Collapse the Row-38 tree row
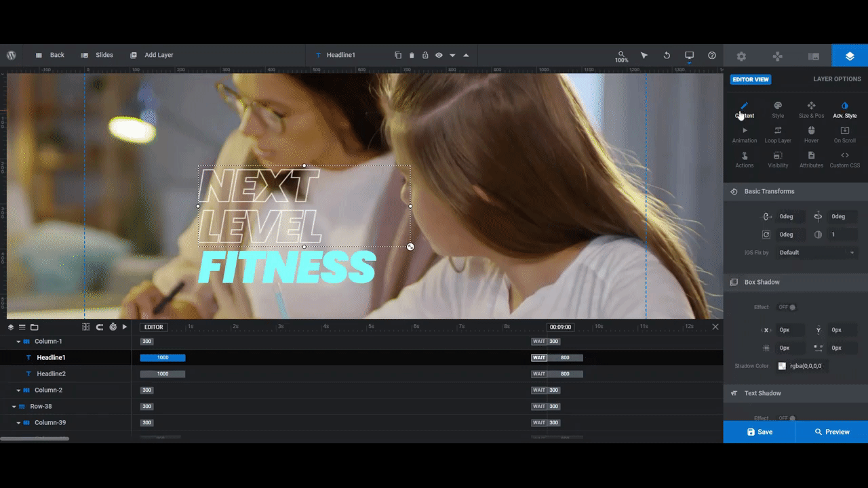 tap(14, 407)
